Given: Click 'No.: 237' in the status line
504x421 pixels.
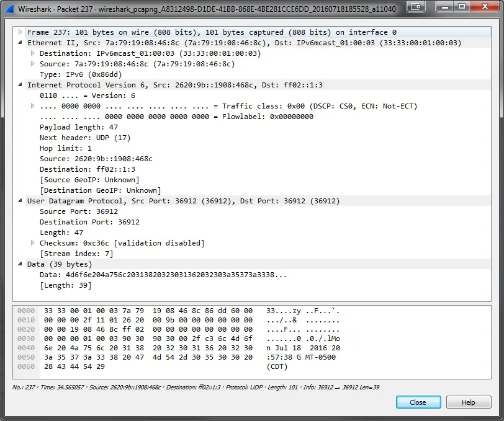Looking at the screenshot, I should [x=24, y=388].
